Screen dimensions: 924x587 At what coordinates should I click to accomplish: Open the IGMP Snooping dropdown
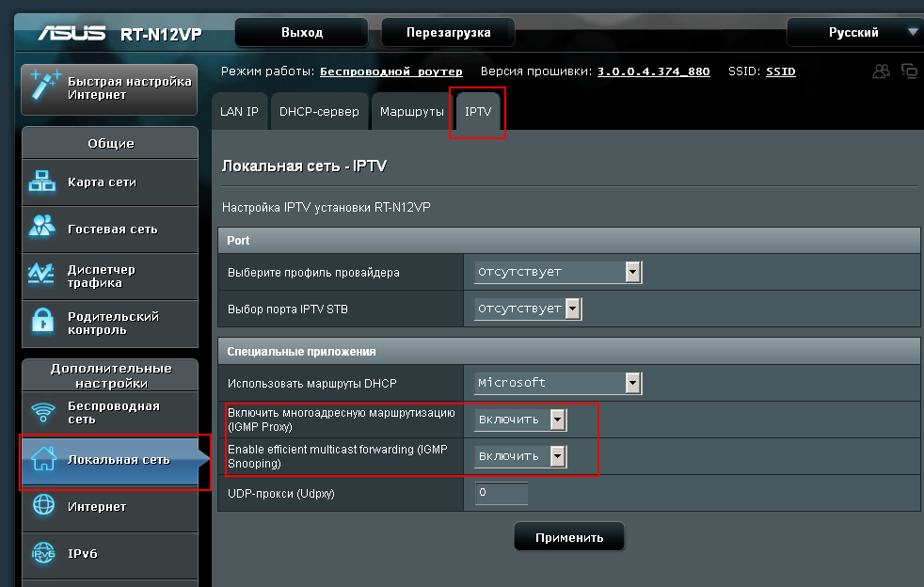tap(521, 456)
